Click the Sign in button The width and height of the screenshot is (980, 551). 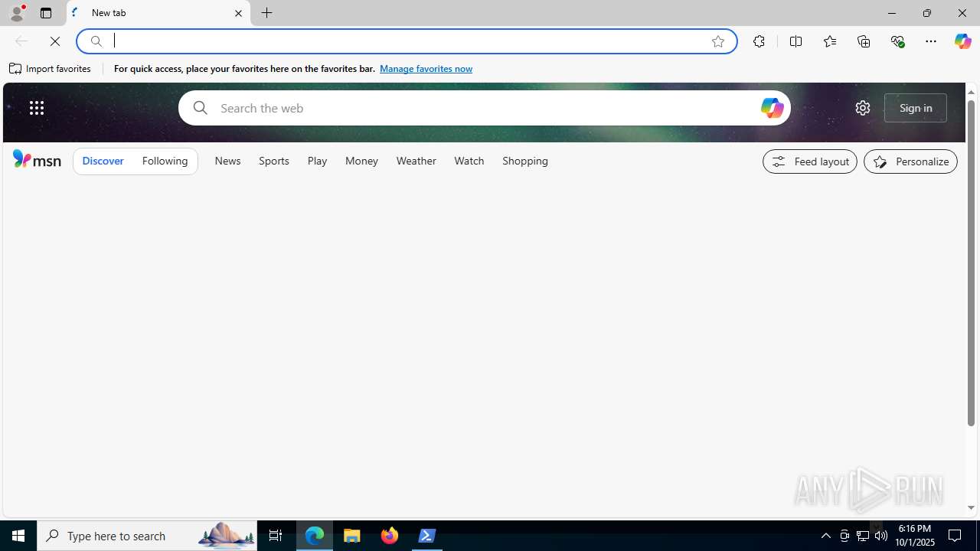pos(916,108)
